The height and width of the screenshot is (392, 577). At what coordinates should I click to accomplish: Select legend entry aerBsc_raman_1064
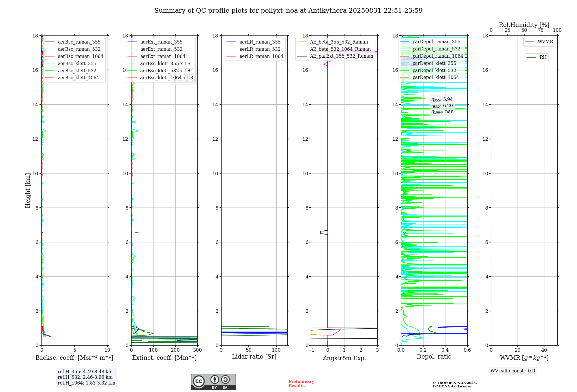pyautogui.click(x=74, y=56)
